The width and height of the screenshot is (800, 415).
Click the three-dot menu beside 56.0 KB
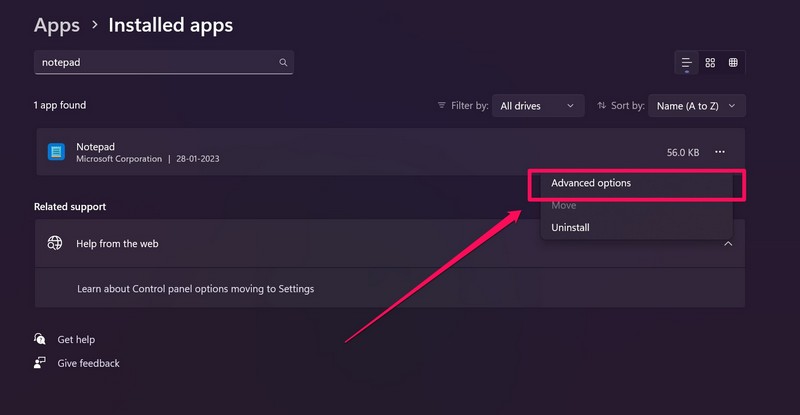pyautogui.click(x=720, y=152)
